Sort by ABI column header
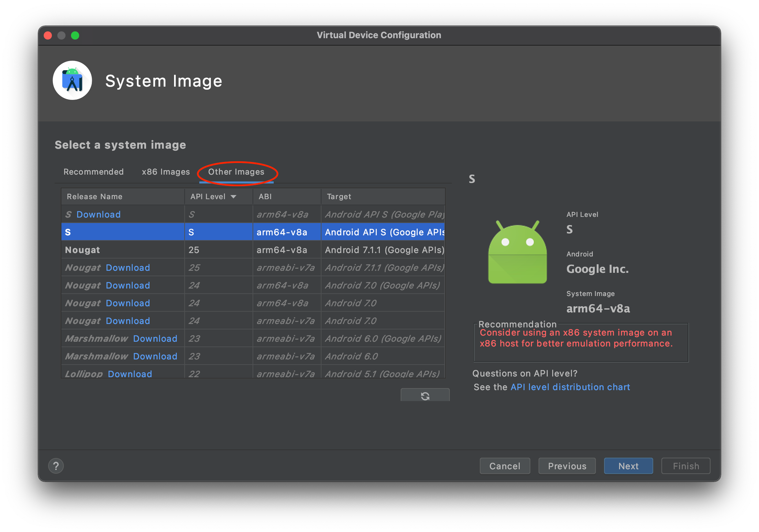This screenshot has height=532, width=759. click(x=265, y=197)
